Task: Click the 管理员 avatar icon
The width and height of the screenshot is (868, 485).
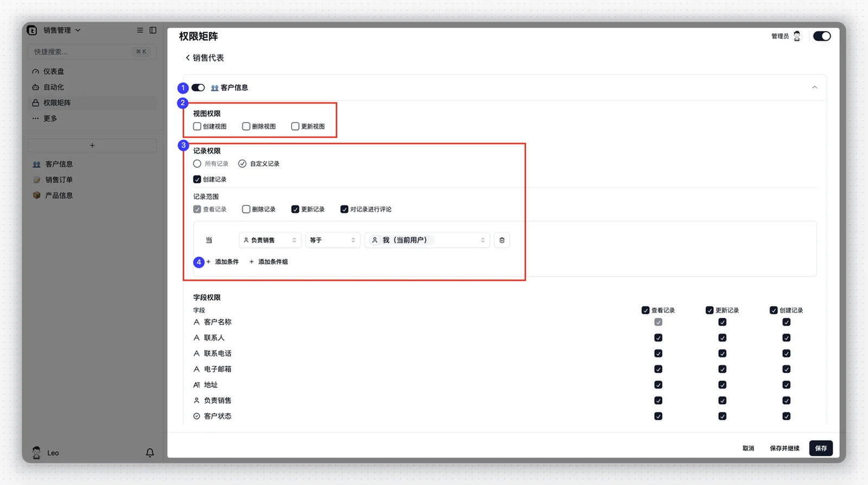Action: (797, 36)
